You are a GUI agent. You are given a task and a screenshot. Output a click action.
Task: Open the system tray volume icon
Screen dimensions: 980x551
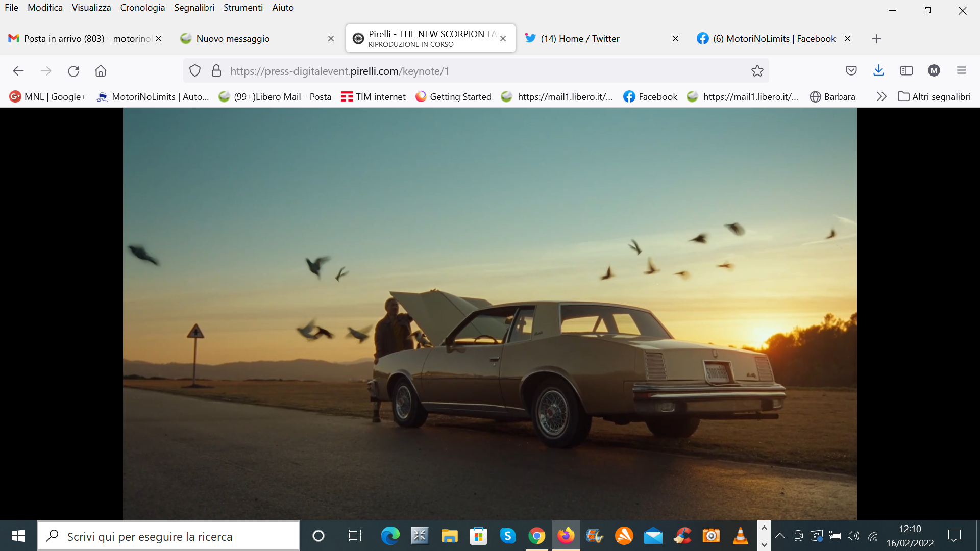[x=853, y=536]
